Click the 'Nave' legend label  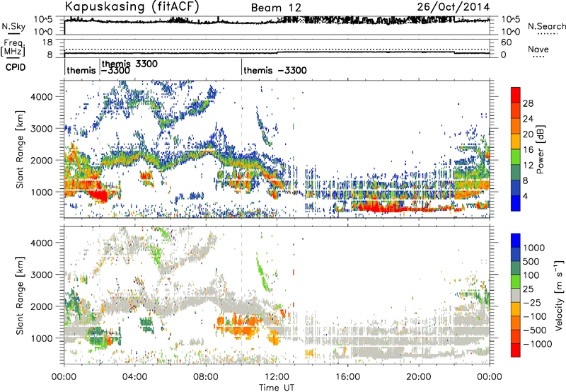tap(538, 49)
